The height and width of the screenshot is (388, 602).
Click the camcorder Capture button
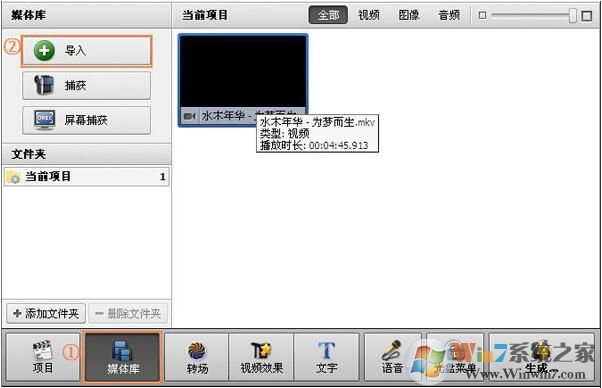click(x=86, y=86)
